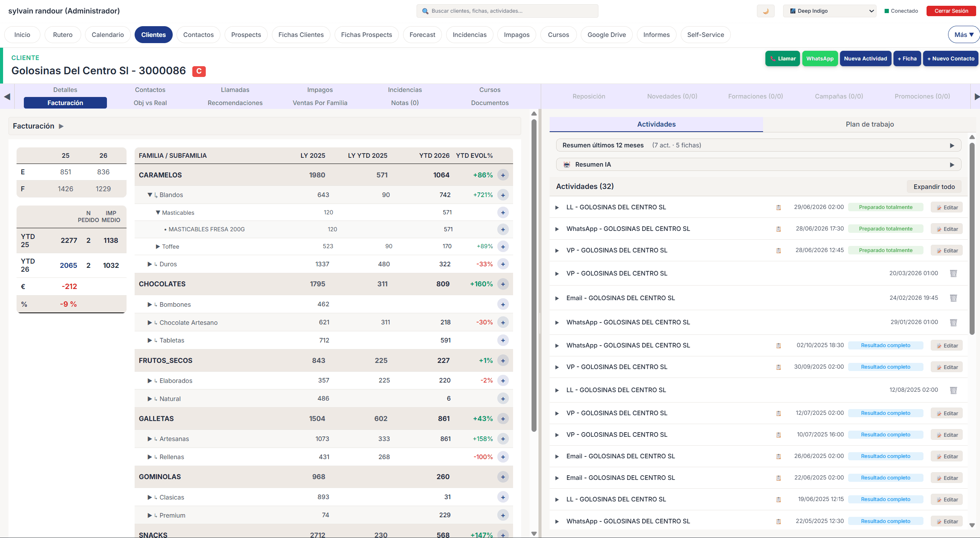Click the trash icon on the 24/02/2026 Email activity
The width and height of the screenshot is (980, 538).
pyautogui.click(x=953, y=298)
